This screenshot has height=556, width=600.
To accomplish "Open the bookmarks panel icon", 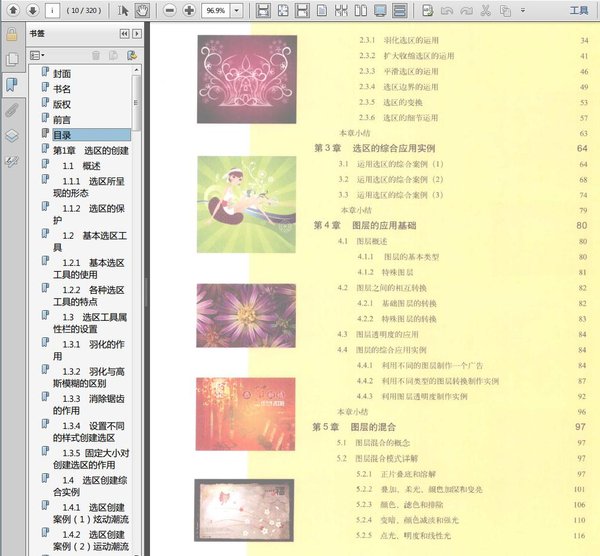I will (12, 84).
